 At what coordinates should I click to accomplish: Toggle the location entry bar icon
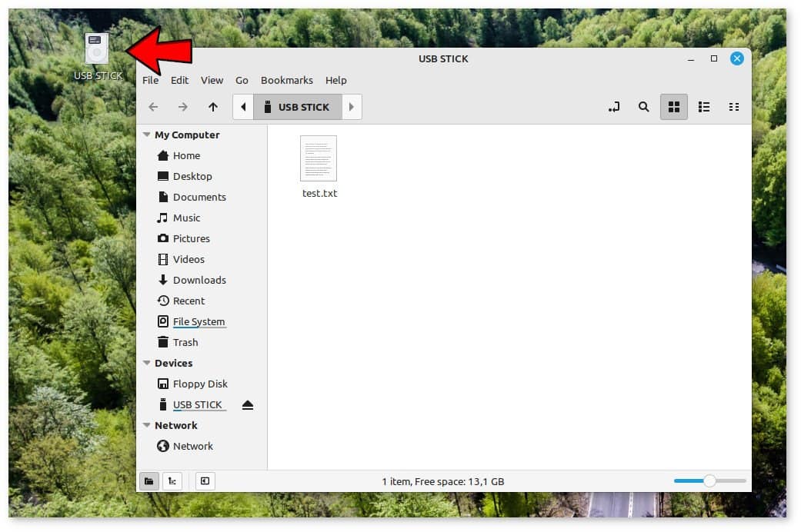click(x=614, y=107)
